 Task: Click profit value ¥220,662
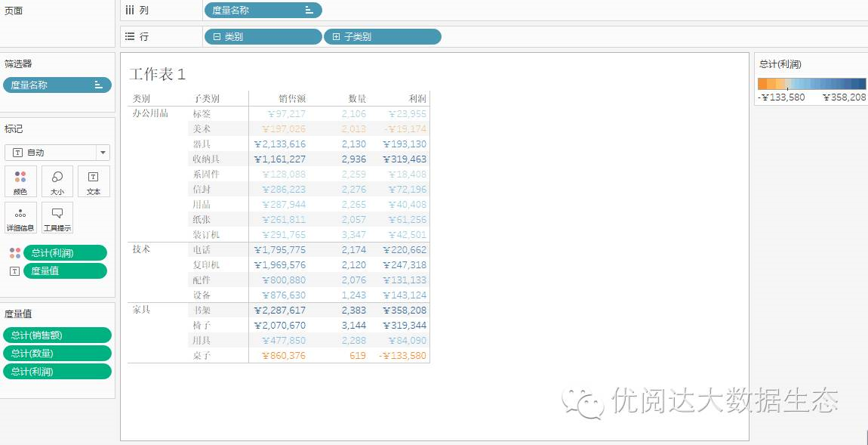click(405, 250)
